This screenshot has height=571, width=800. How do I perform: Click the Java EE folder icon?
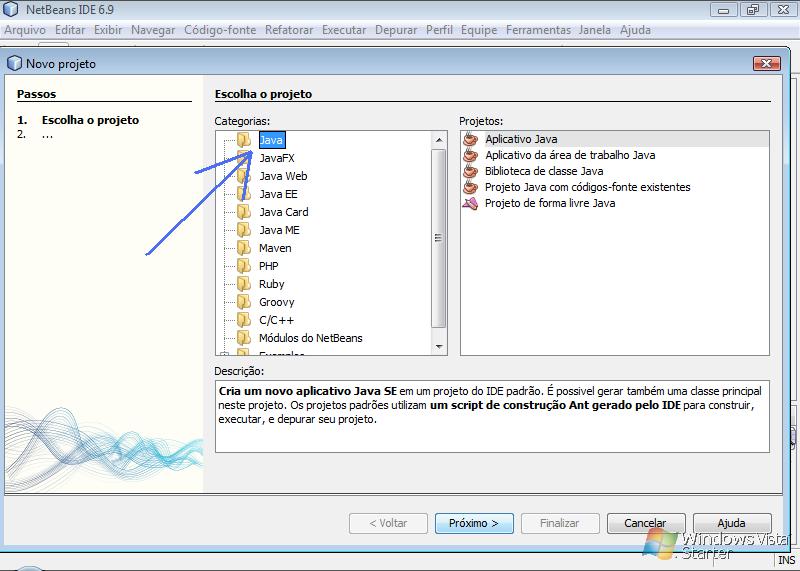244,193
